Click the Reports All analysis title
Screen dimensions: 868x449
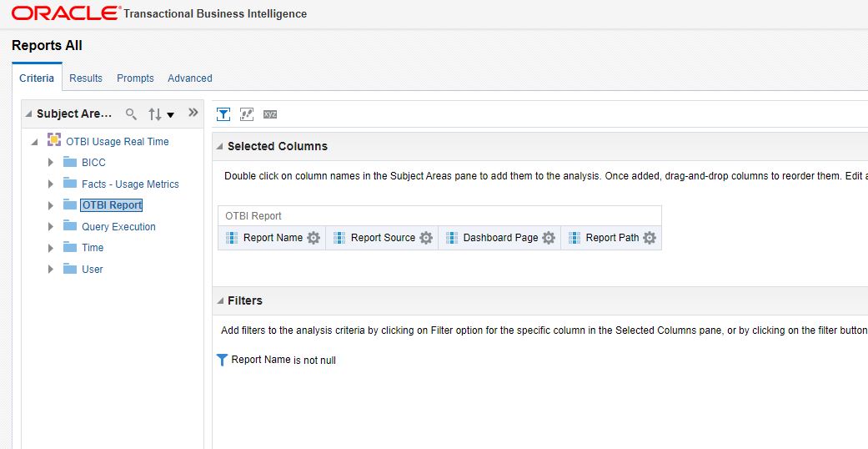47,45
